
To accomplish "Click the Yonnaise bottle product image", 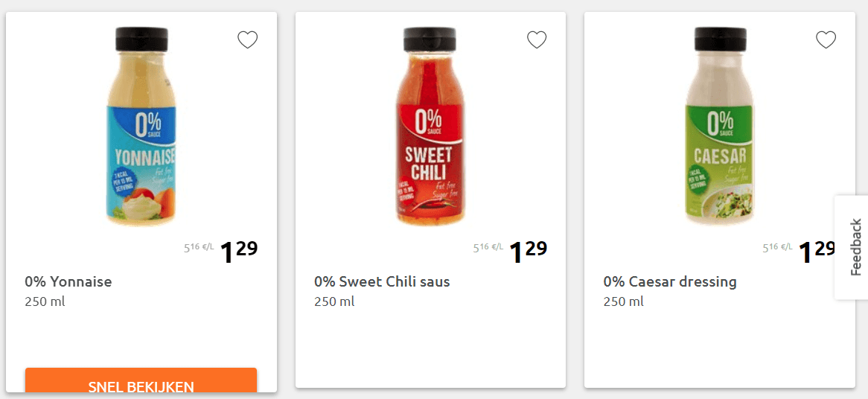I will pos(141,127).
